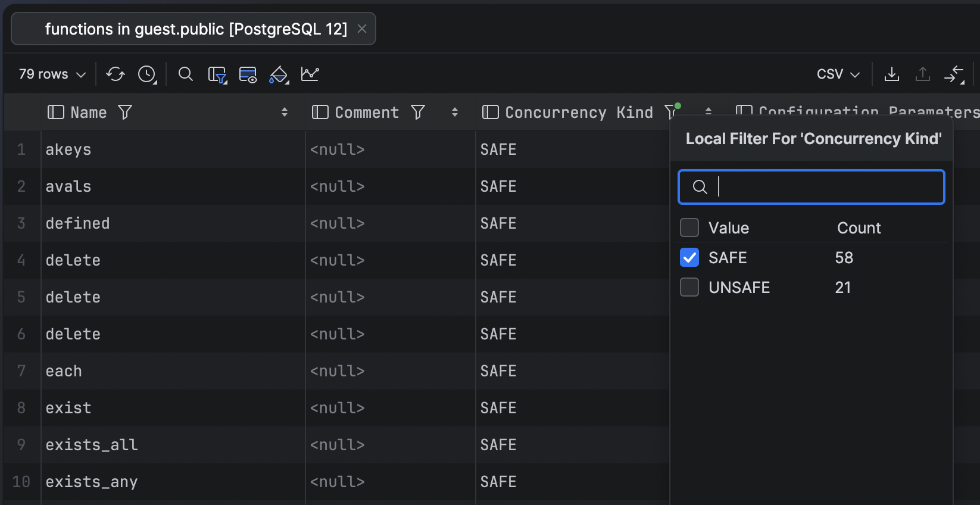
Task: Enable the UNSAFE filter checkbox
Action: pos(689,287)
